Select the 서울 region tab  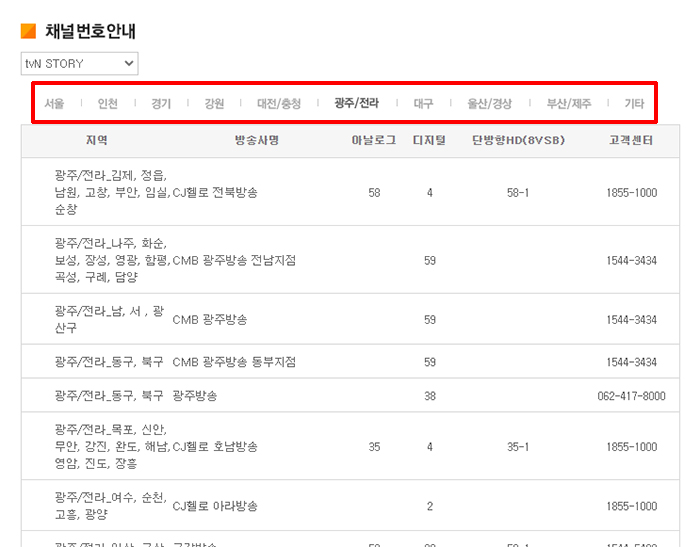[54, 104]
